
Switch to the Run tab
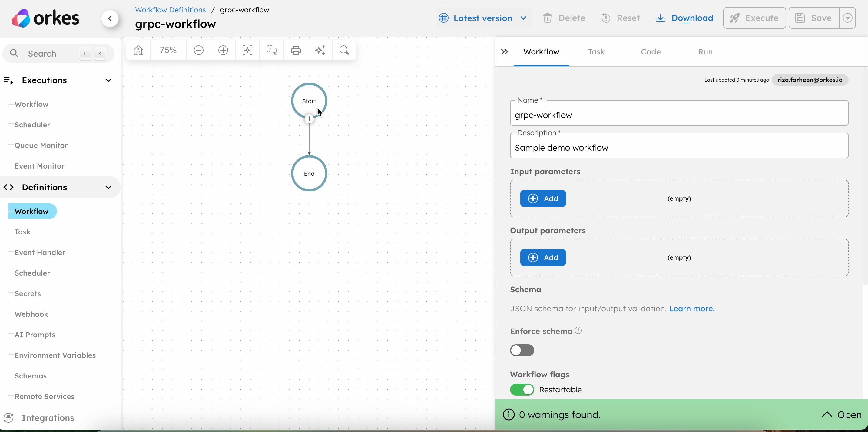click(x=705, y=52)
